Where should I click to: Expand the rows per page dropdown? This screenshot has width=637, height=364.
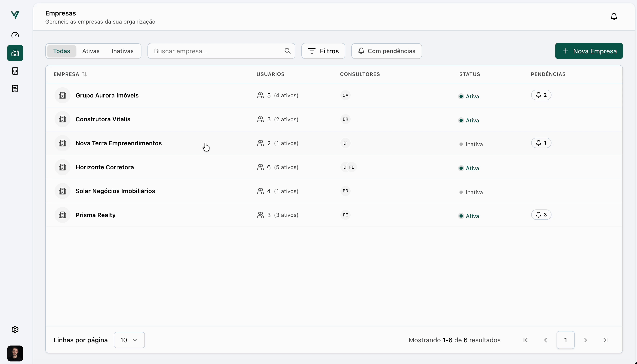pyautogui.click(x=129, y=340)
